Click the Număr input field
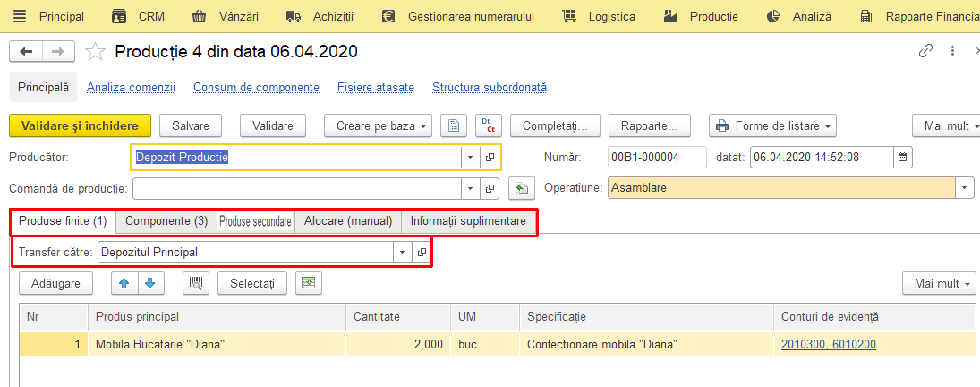The image size is (980, 387). pos(657,157)
